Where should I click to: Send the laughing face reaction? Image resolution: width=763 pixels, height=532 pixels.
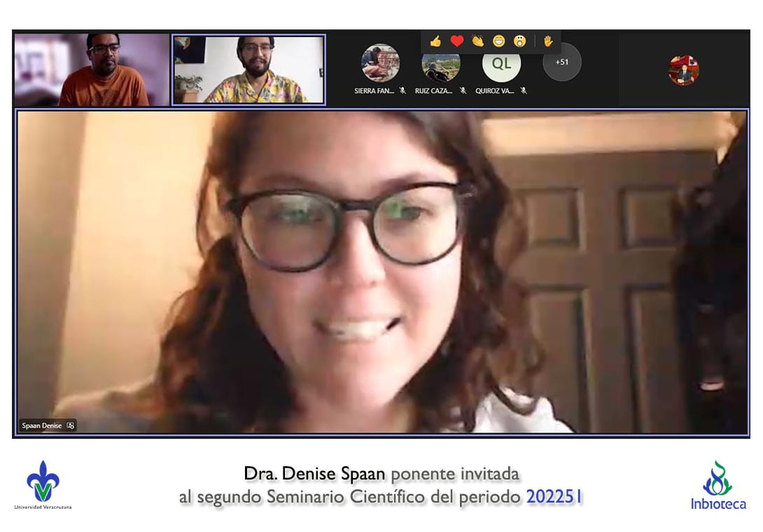pos(498,41)
